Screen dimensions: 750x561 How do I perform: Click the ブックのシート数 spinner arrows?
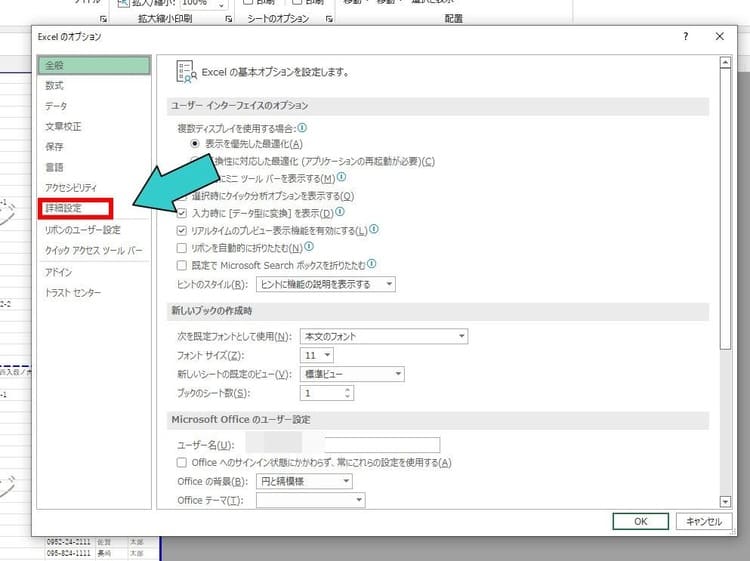[x=348, y=393]
